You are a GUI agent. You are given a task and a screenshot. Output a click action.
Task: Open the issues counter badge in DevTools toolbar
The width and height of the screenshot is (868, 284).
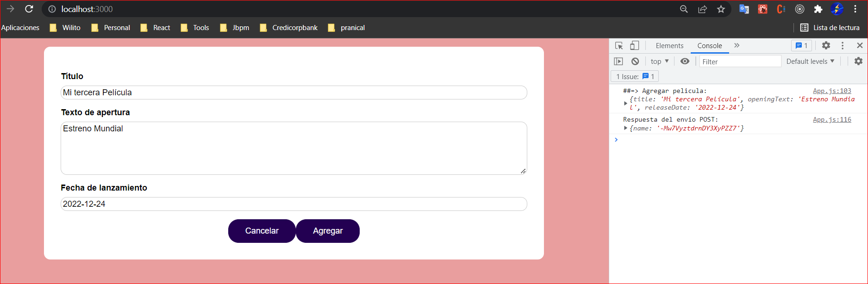[x=801, y=45]
